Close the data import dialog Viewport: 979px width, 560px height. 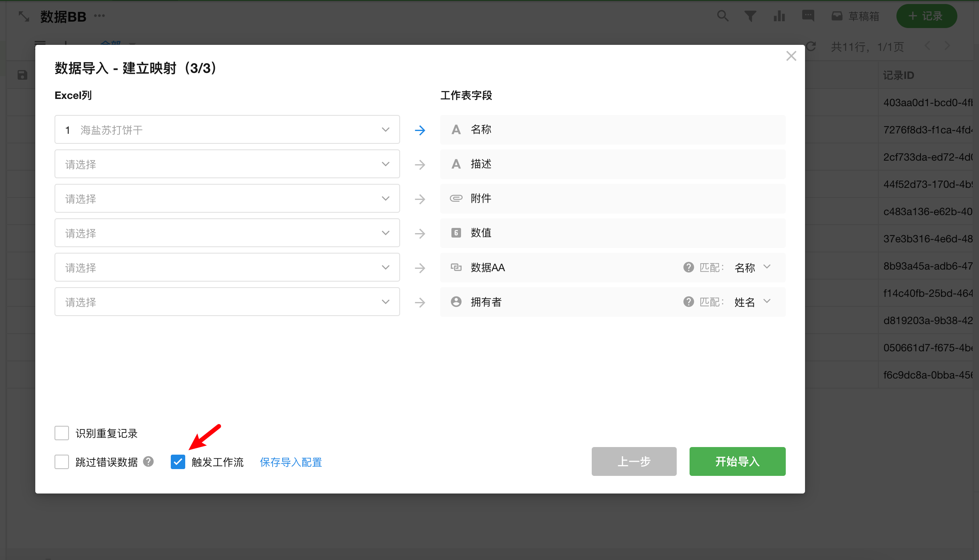(x=791, y=56)
